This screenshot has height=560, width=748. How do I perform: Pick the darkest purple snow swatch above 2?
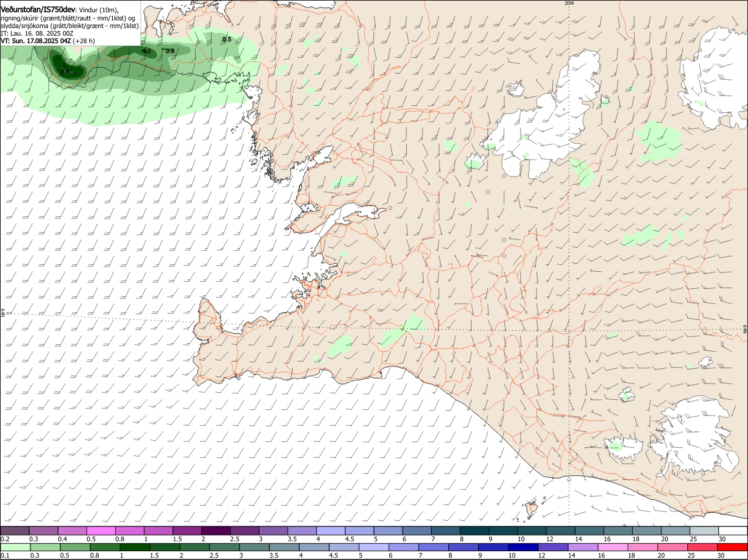216,530
